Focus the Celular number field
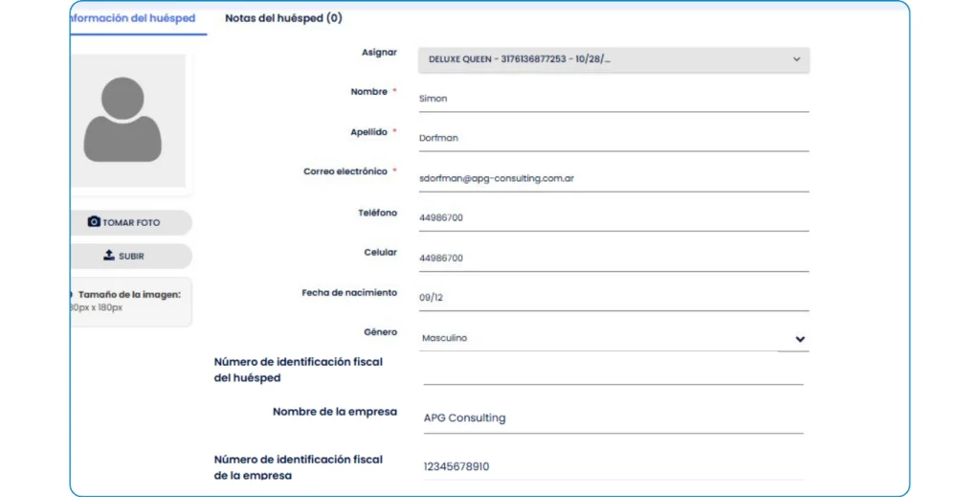This screenshot has height=497, width=980. pos(613,259)
